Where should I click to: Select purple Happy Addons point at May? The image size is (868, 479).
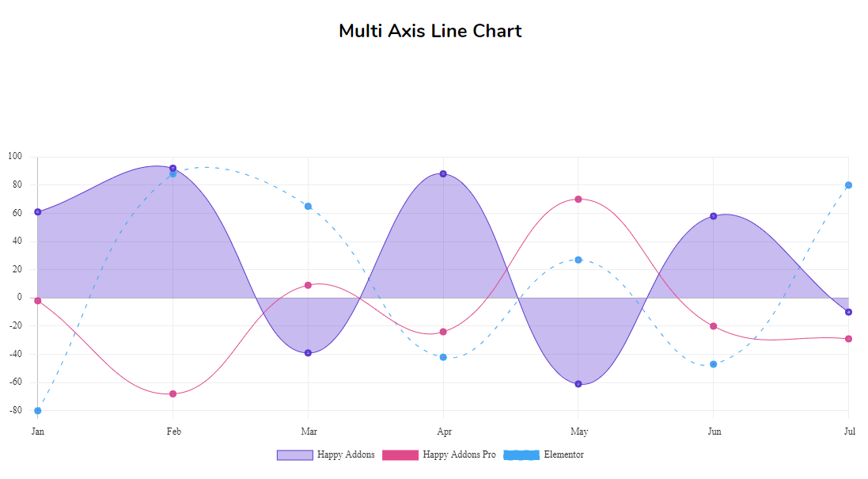pos(578,384)
